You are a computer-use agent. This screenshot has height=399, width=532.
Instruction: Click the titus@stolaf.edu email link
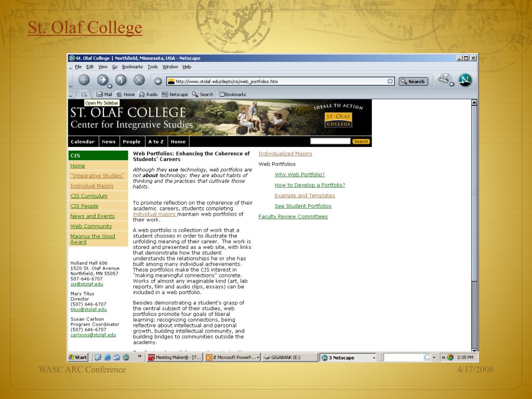[x=88, y=310]
